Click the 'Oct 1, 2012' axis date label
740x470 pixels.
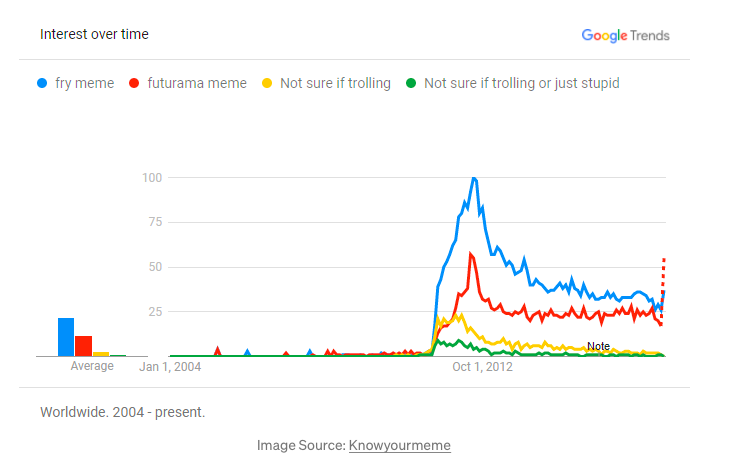482,367
